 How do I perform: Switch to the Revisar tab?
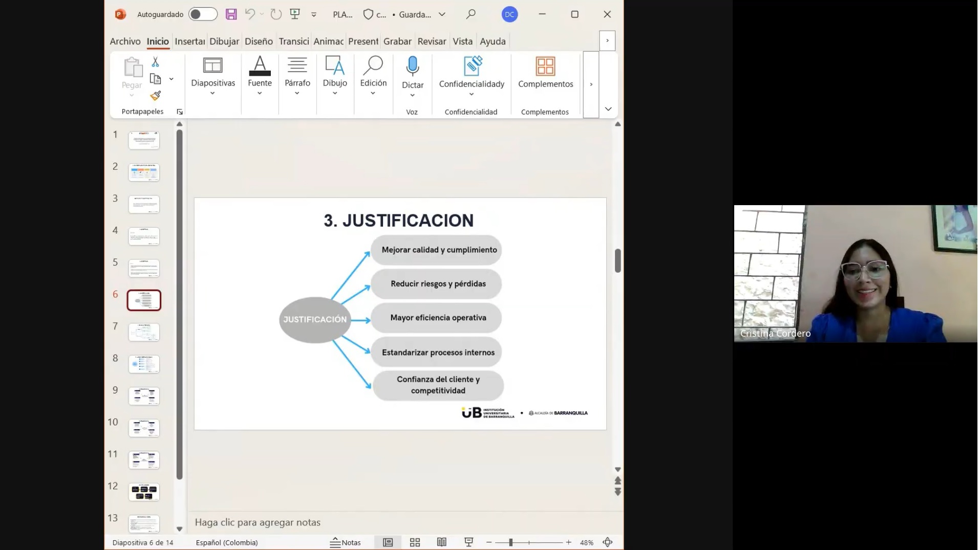click(431, 41)
